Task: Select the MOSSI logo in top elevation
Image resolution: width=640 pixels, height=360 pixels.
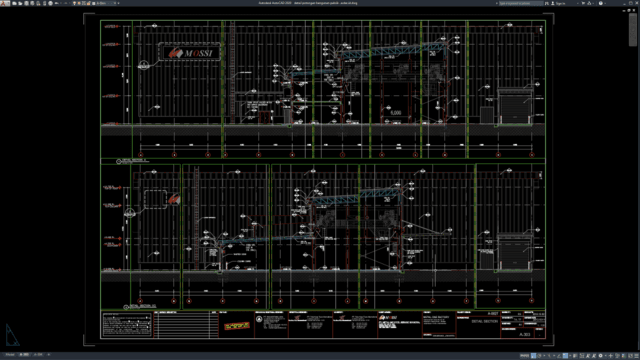Action: (191, 53)
